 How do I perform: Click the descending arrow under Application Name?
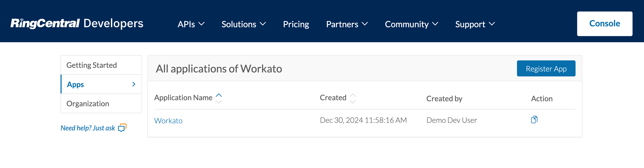tap(219, 101)
